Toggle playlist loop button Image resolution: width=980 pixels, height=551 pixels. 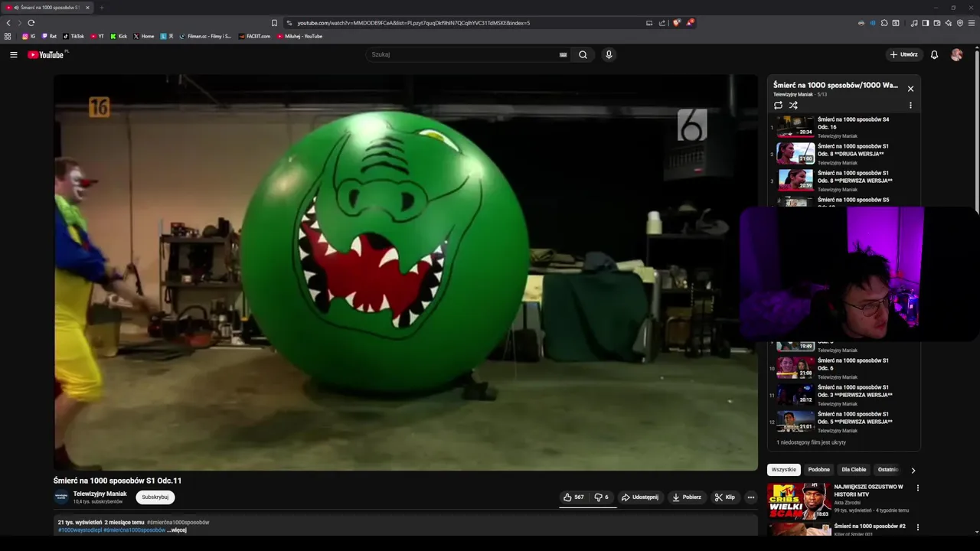(x=778, y=105)
